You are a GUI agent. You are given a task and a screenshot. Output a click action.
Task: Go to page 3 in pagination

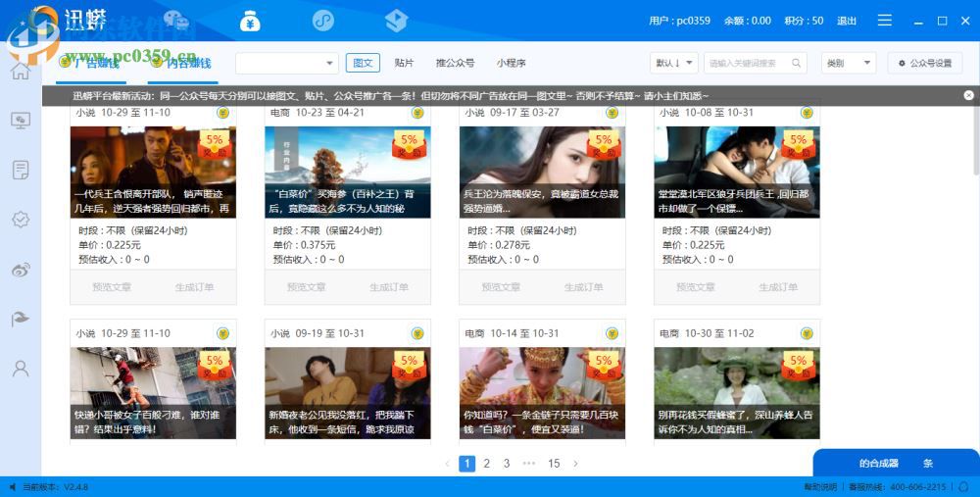(507, 464)
